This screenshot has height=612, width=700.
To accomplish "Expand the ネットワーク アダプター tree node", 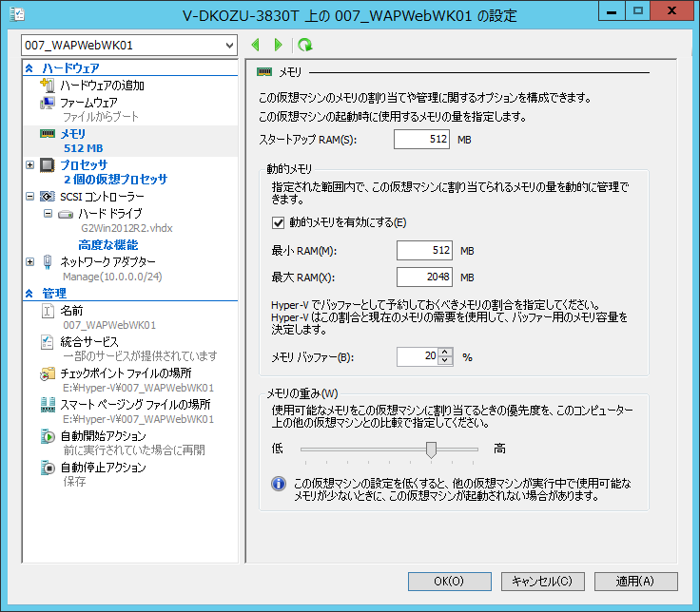I will pyautogui.click(x=29, y=262).
